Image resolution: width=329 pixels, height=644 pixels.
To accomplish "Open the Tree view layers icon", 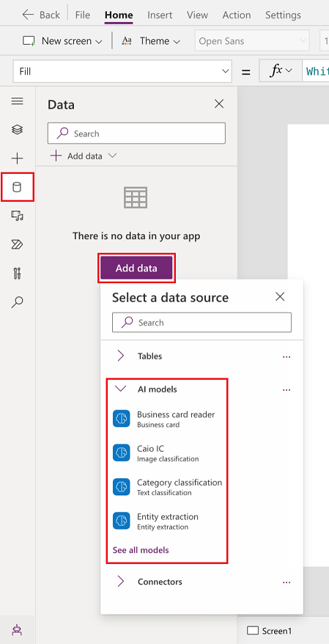I will [x=18, y=129].
